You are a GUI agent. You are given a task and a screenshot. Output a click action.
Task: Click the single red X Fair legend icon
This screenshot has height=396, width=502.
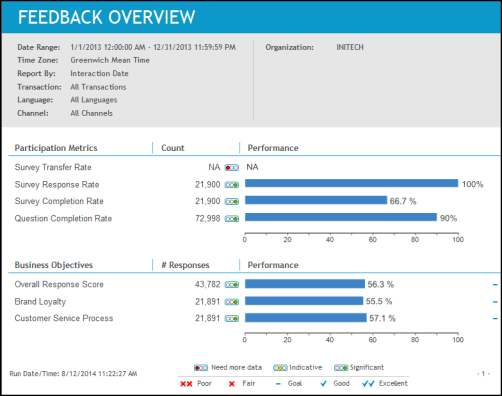pos(232,384)
